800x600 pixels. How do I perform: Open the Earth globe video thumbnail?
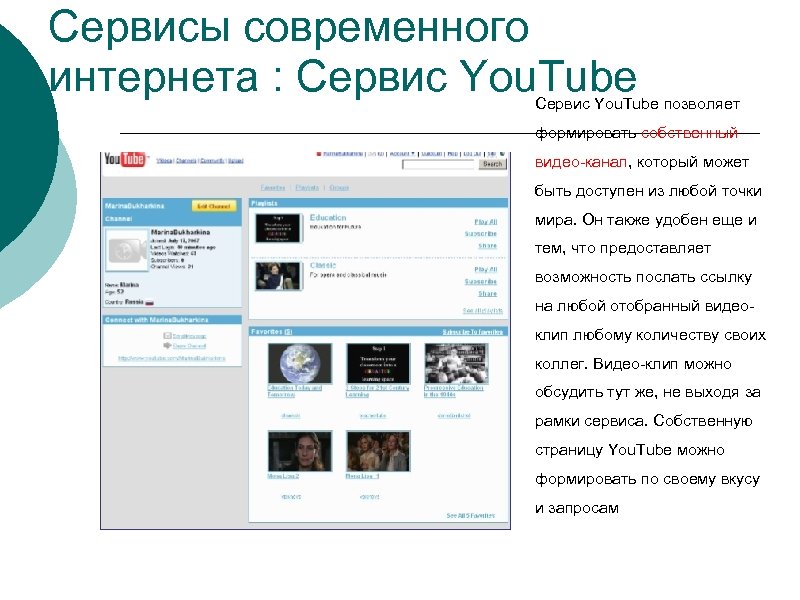pyautogui.click(x=299, y=362)
